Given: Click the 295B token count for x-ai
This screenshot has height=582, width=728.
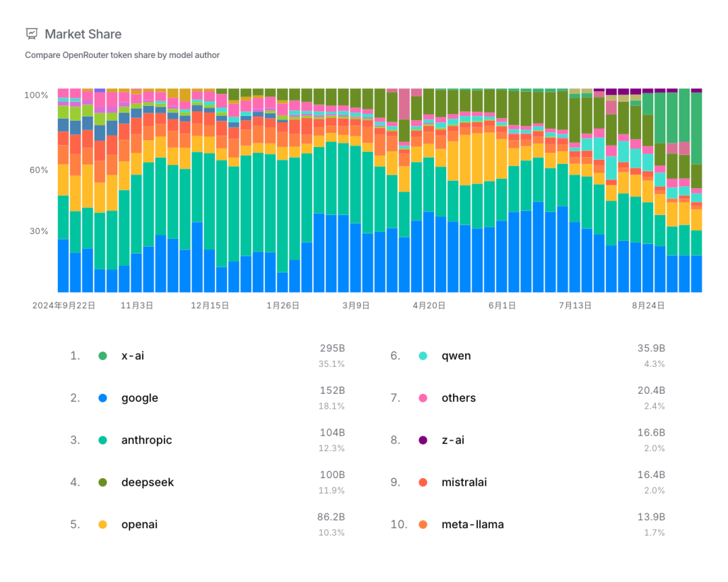Looking at the screenshot, I should point(332,349).
